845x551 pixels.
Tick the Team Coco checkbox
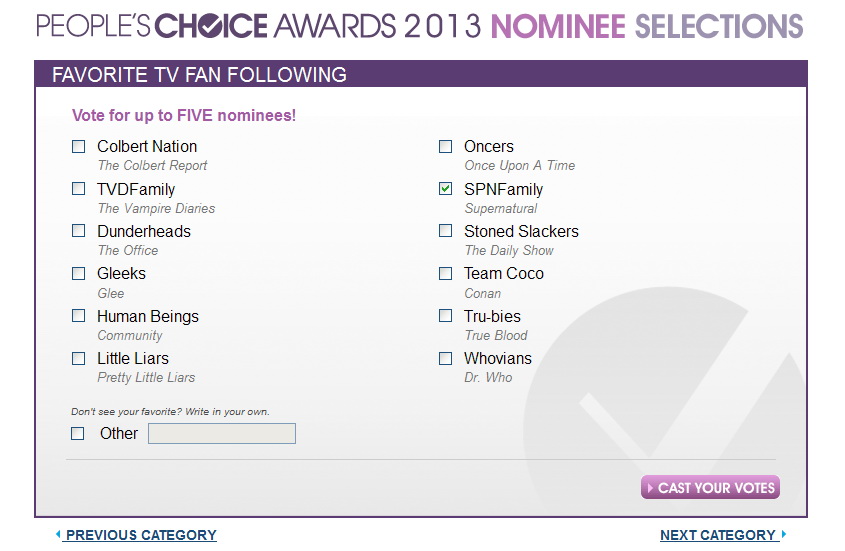(x=446, y=273)
